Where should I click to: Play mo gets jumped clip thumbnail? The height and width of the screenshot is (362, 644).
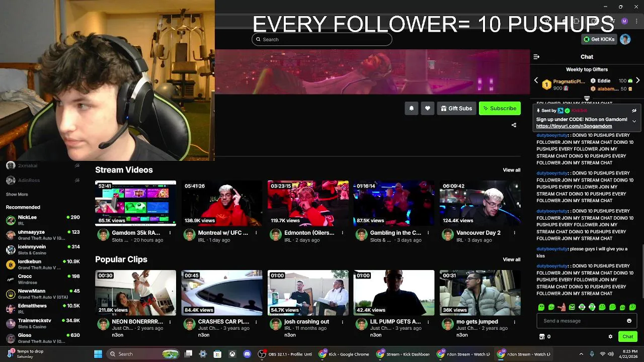[x=480, y=293]
